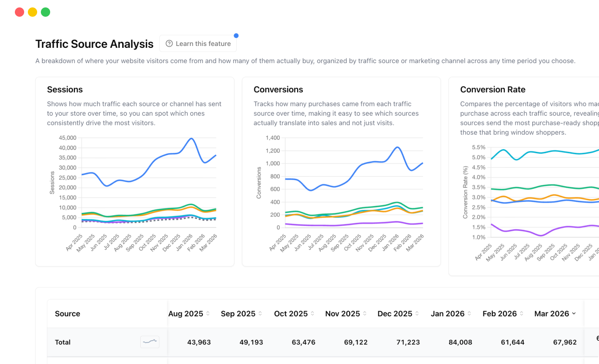Image resolution: width=599 pixels, height=364 pixels.
Task: Open the Learn this feature guide
Action: [x=198, y=43]
